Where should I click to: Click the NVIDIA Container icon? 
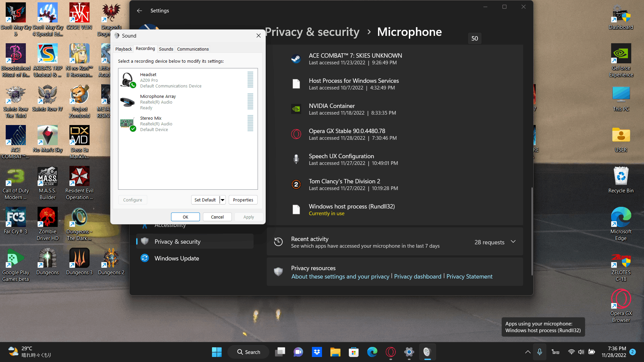pyautogui.click(x=296, y=109)
